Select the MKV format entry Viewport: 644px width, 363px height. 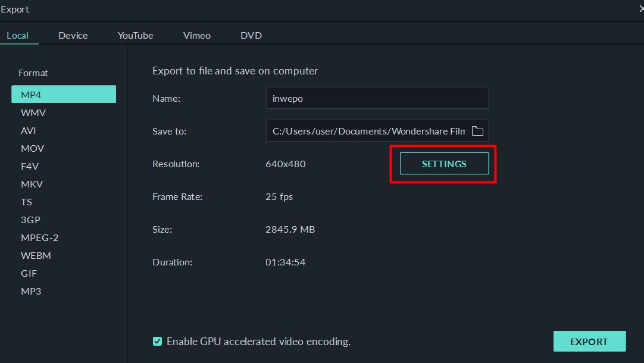[x=32, y=184]
